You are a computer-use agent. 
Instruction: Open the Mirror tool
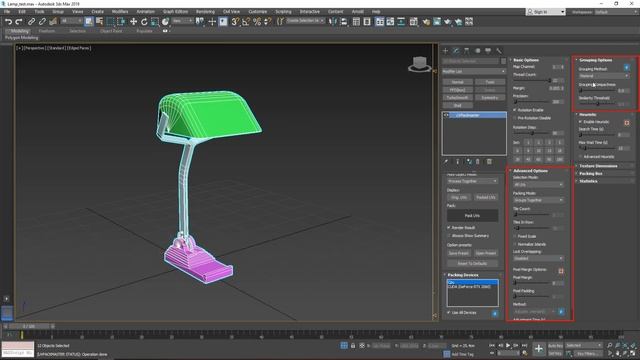333,22
